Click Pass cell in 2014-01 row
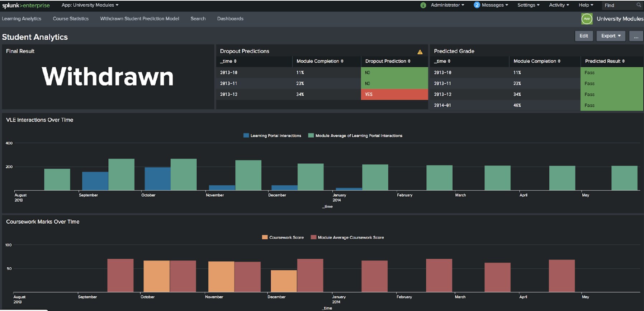This screenshot has height=311, width=644. tap(611, 105)
